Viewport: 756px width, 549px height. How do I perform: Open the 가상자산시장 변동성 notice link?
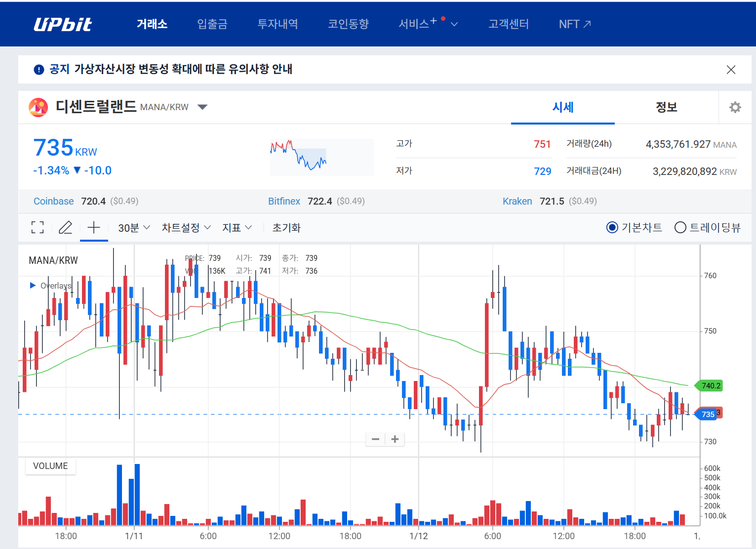[183, 69]
